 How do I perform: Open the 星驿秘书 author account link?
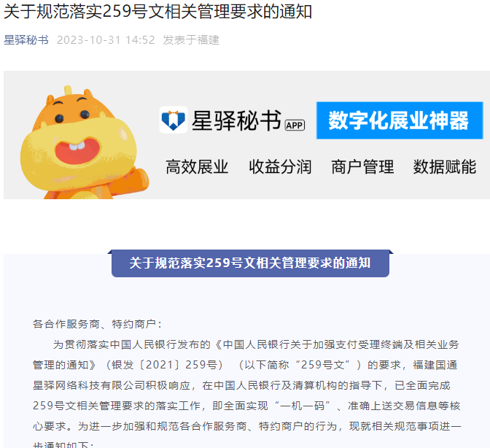point(26,40)
